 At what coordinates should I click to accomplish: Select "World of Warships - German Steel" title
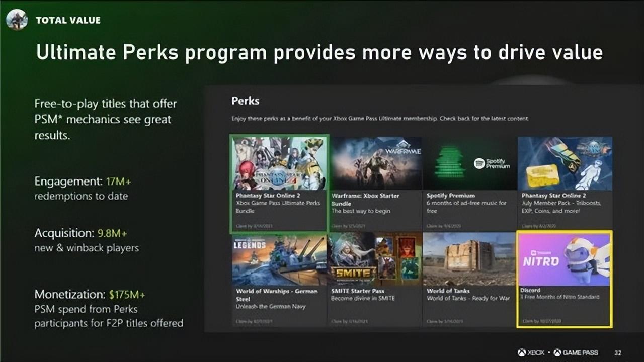pos(277,295)
